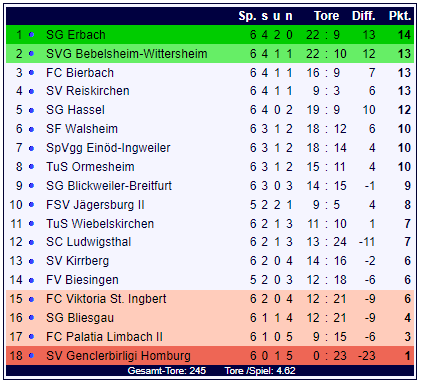Click the blue dot beside TuS Ormesheim

click(x=31, y=167)
